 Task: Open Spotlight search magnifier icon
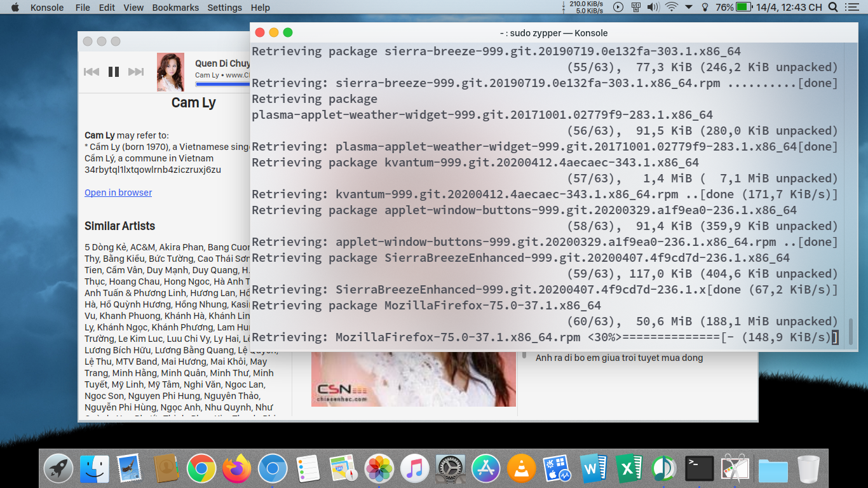833,7
